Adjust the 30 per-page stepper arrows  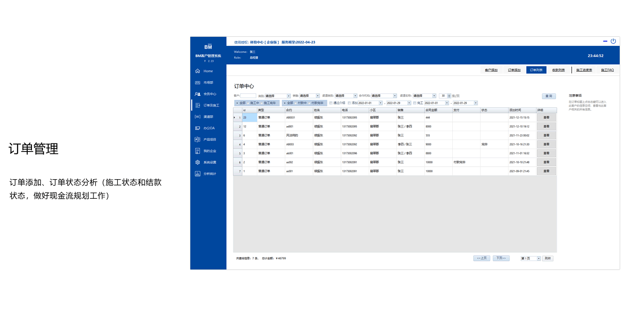pyautogui.click(x=449, y=96)
